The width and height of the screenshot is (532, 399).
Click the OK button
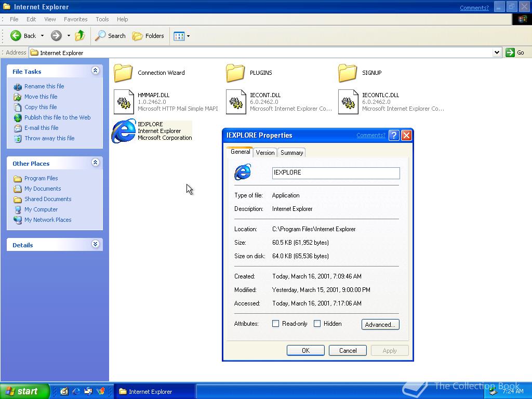305,351
